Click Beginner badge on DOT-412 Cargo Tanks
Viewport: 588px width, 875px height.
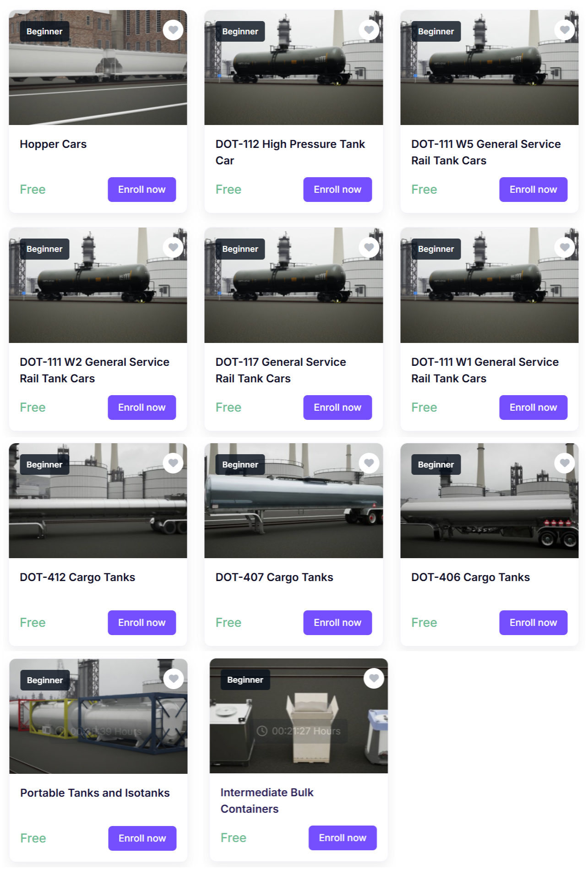(44, 465)
